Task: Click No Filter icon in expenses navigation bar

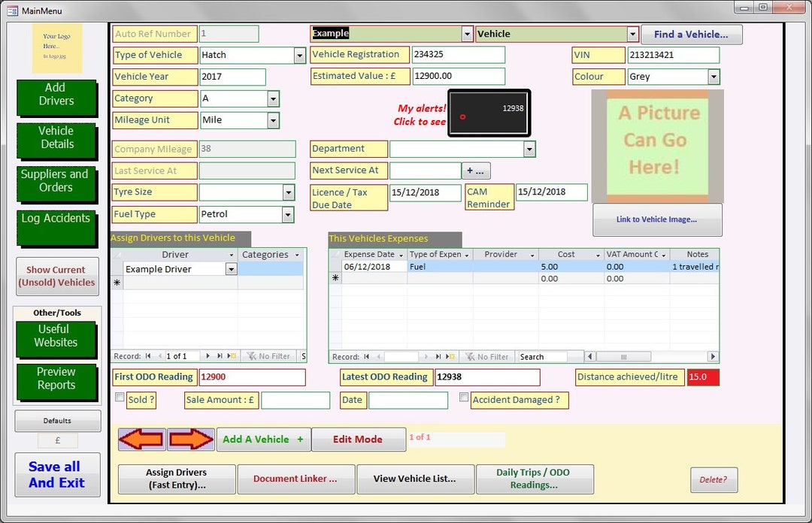Action: point(485,356)
